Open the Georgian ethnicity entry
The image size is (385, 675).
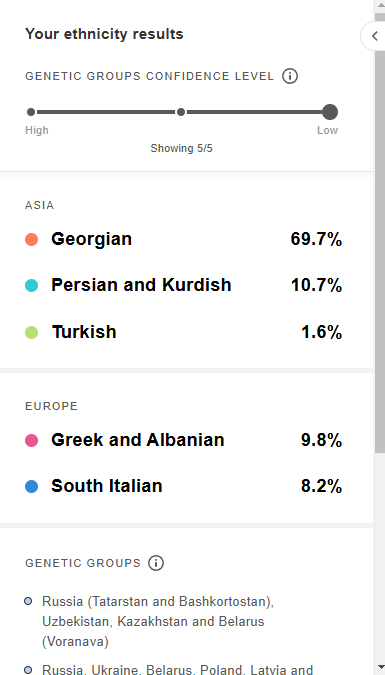tap(183, 239)
